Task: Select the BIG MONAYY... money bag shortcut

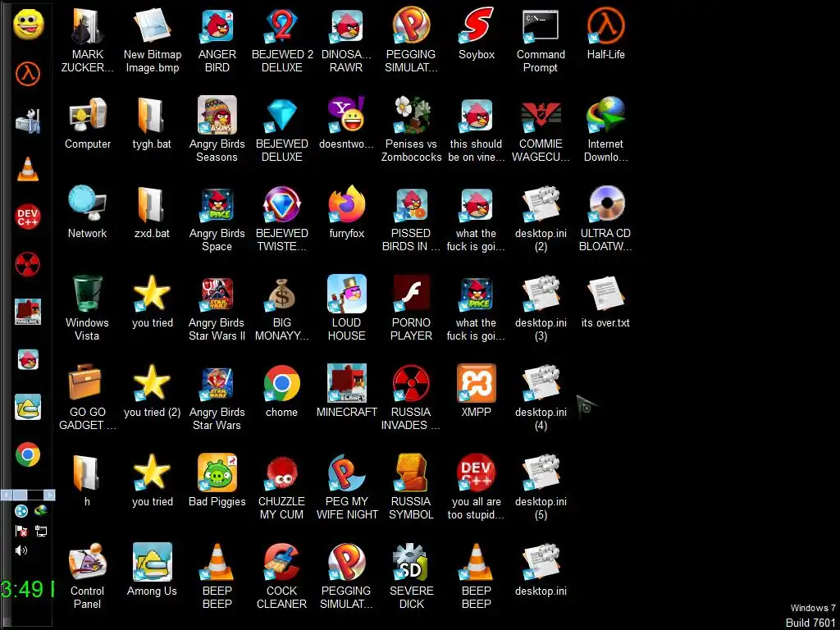Action: coord(282,308)
